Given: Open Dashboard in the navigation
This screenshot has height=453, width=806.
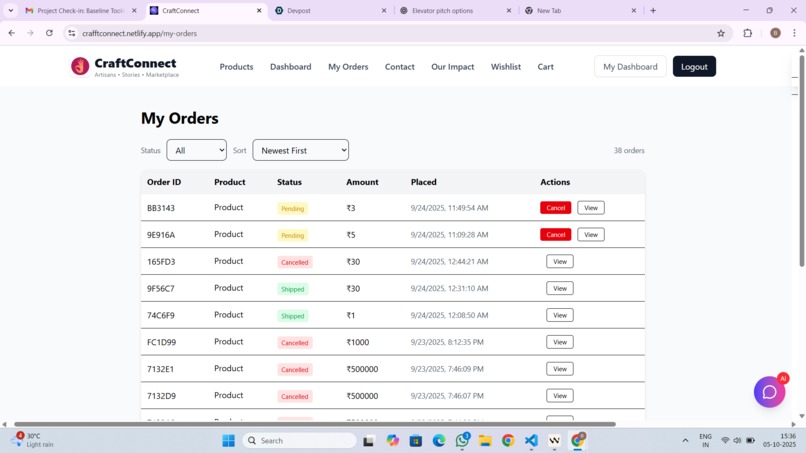Looking at the screenshot, I should coord(290,67).
